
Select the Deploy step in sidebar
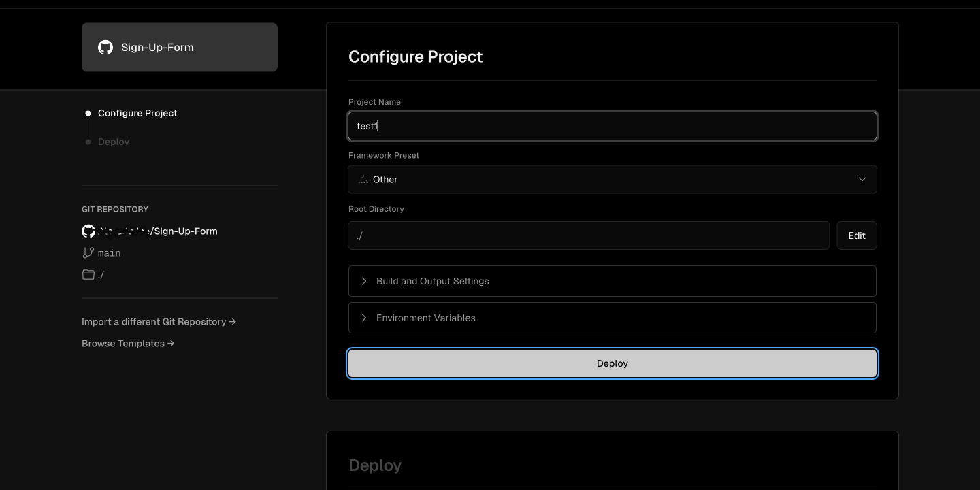coord(114,142)
